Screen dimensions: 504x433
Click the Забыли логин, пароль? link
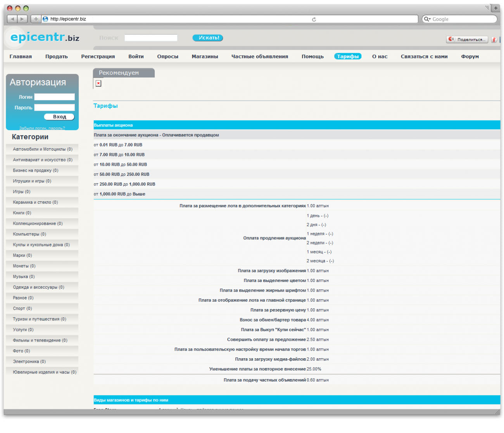(x=42, y=128)
